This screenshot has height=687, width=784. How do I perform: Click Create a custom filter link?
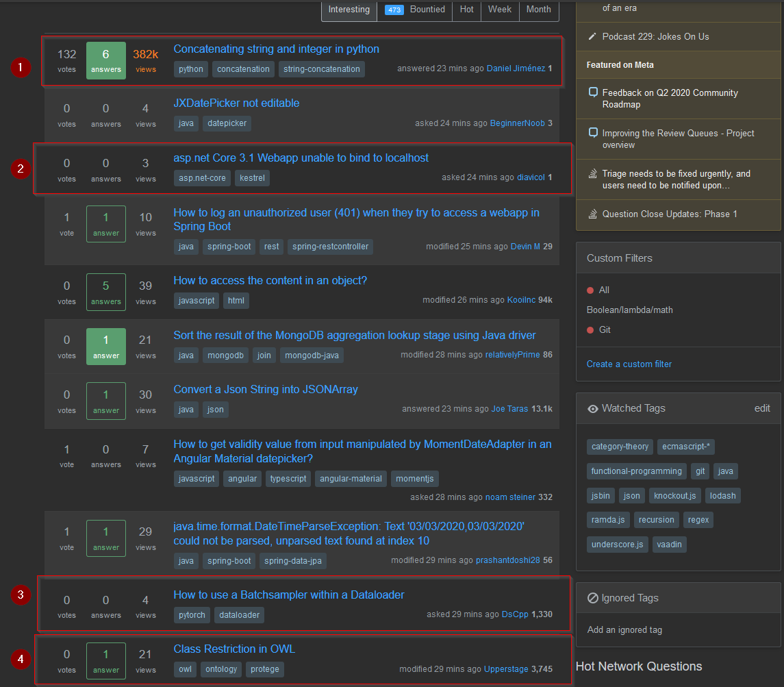(x=629, y=364)
